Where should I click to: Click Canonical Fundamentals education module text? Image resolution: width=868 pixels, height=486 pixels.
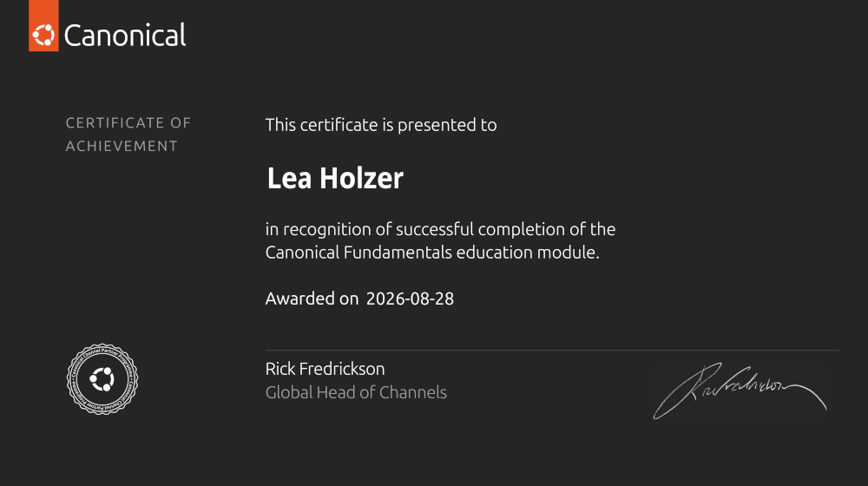coord(432,253)
